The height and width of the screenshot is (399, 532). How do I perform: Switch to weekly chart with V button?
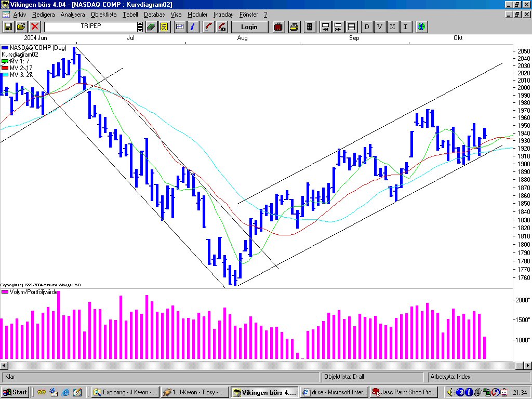click(x=380, y=27)
